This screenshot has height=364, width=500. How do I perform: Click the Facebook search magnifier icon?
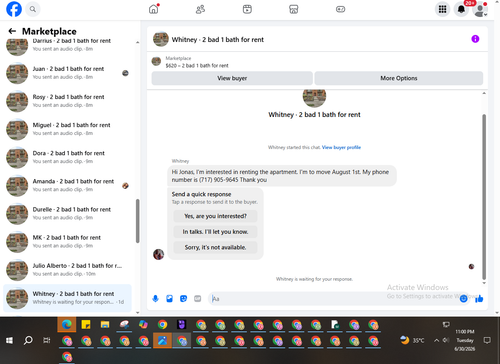(33, 9)
